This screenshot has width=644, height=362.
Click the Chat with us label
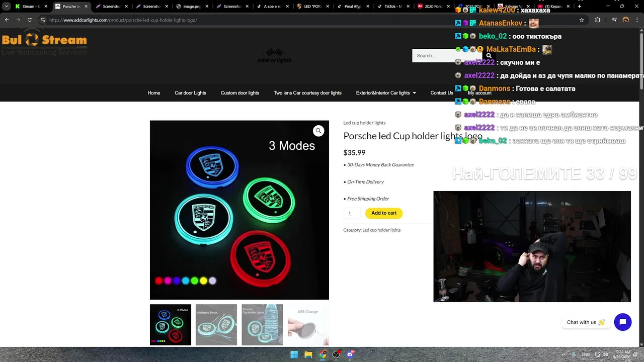click(586, 322)
